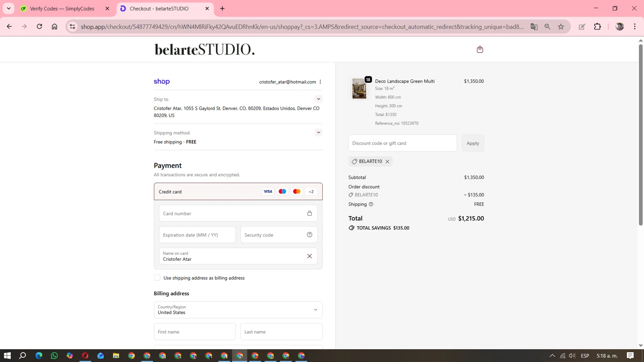Reload the checkout page
Screen dimensions: 644x362
[39, 27]
